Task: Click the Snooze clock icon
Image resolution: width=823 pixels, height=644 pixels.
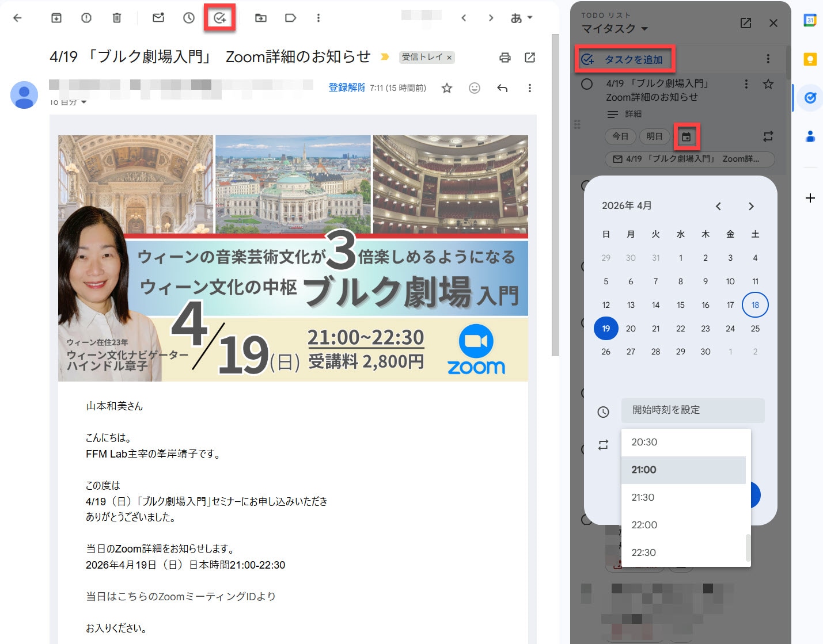Action: (189, 18)
